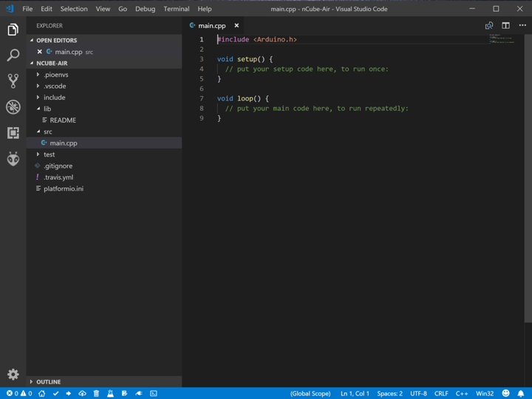Image resolution: width=532 pixels, height=399 pixels.
Task: Open the .gitignore file
Action: pos(58,166)
